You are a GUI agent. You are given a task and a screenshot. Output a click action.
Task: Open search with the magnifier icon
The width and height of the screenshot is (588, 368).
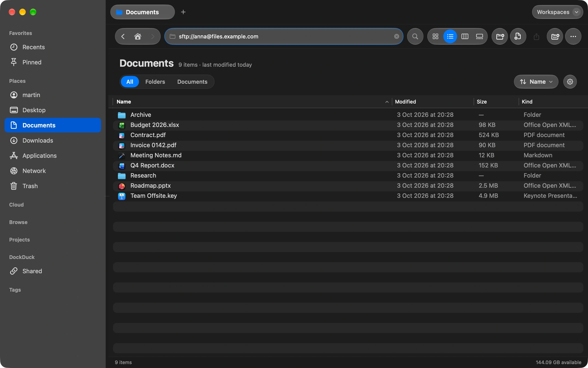click(x=415, y=37)
